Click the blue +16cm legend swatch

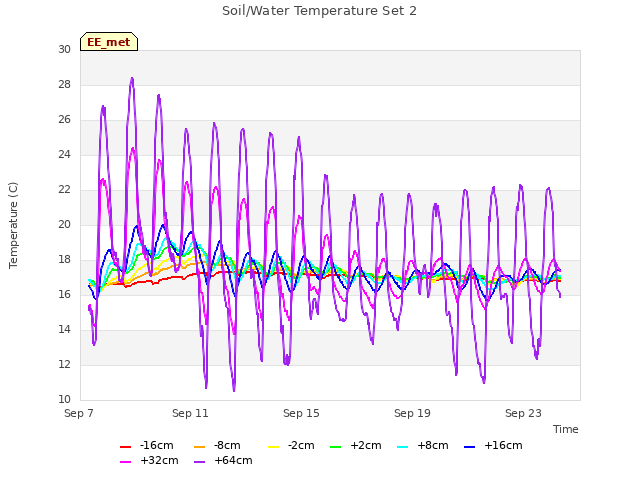tap(470, 447)
